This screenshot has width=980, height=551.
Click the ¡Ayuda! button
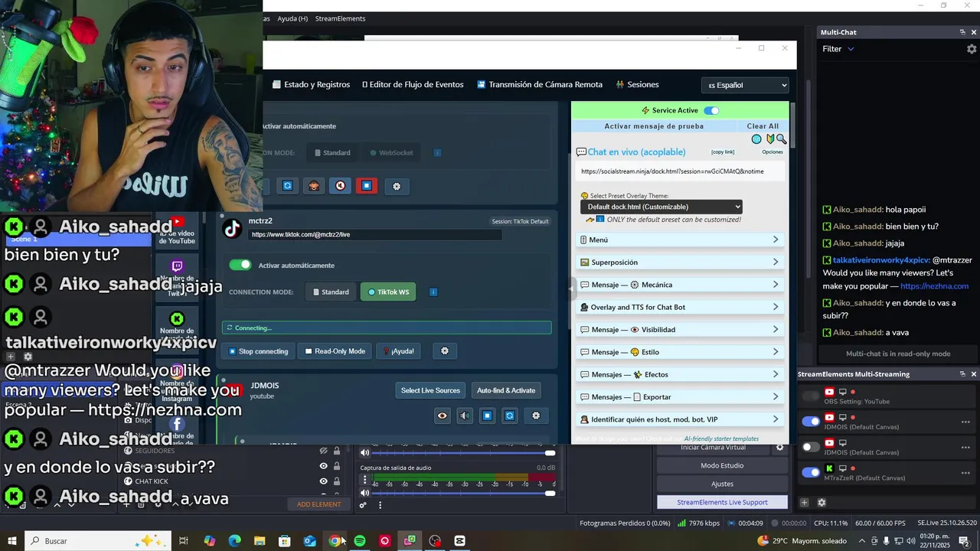[x=398, y=351]
